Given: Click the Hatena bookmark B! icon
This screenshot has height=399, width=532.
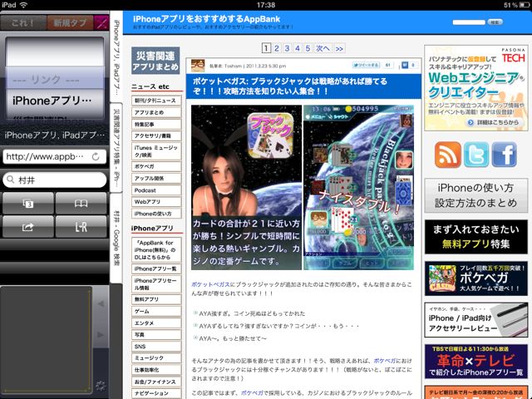Looking at the screenshot, I should coord(405,65).
